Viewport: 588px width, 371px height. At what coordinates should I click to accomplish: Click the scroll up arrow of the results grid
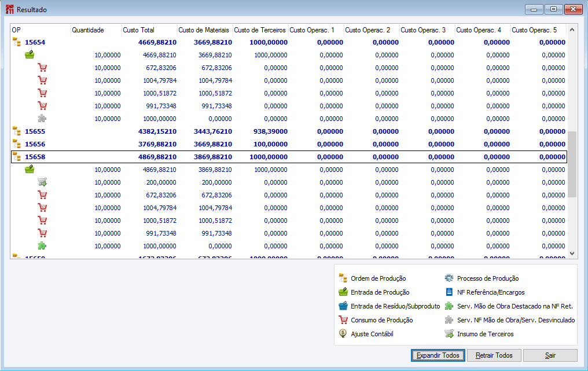tap(572, 30)
